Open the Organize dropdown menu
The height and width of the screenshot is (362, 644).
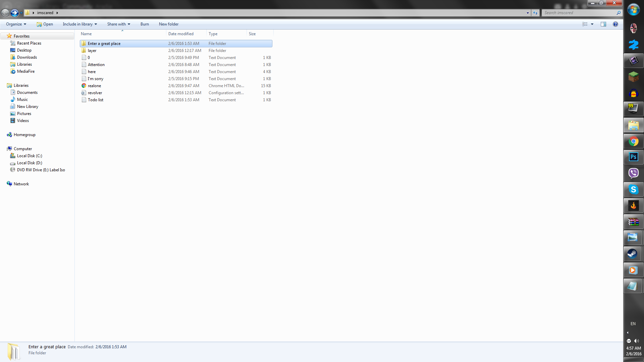[16, 24]
